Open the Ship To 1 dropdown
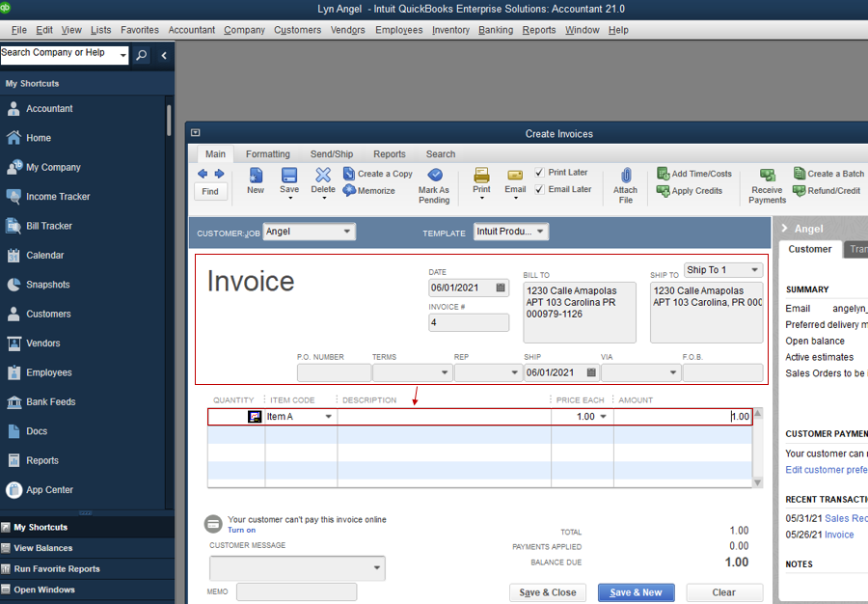 tap(754, 270)
